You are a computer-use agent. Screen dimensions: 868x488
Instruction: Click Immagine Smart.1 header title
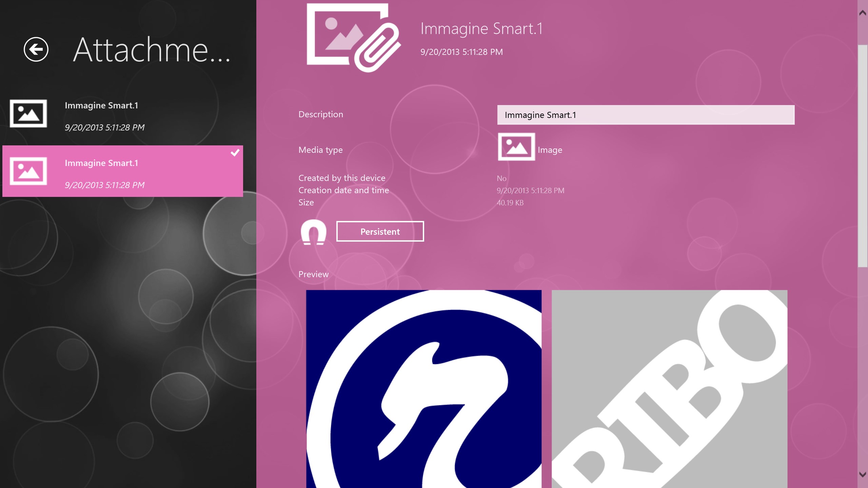481,29
